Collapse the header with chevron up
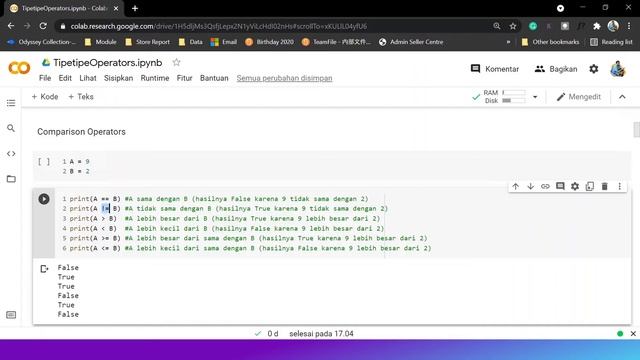 pos(622,97)
